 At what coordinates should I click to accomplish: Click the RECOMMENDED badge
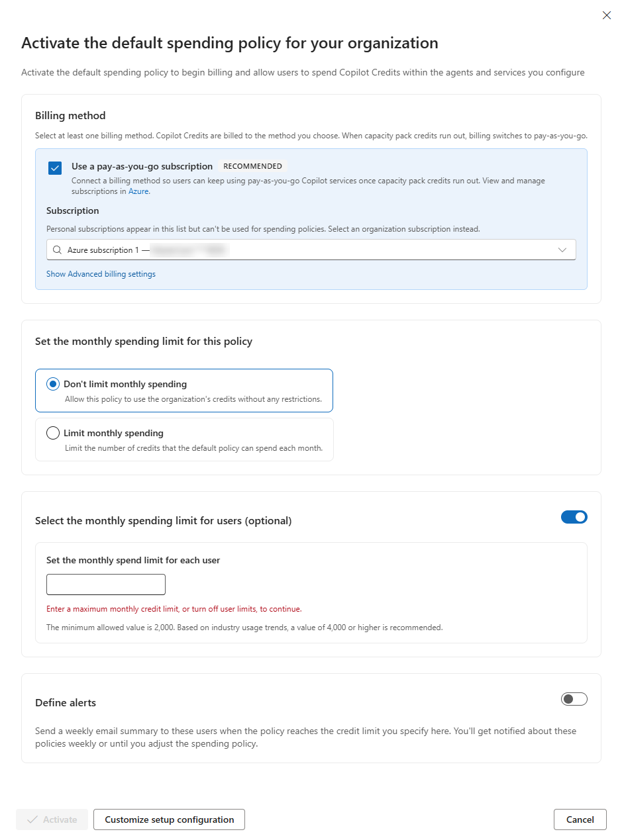(252, 166)
